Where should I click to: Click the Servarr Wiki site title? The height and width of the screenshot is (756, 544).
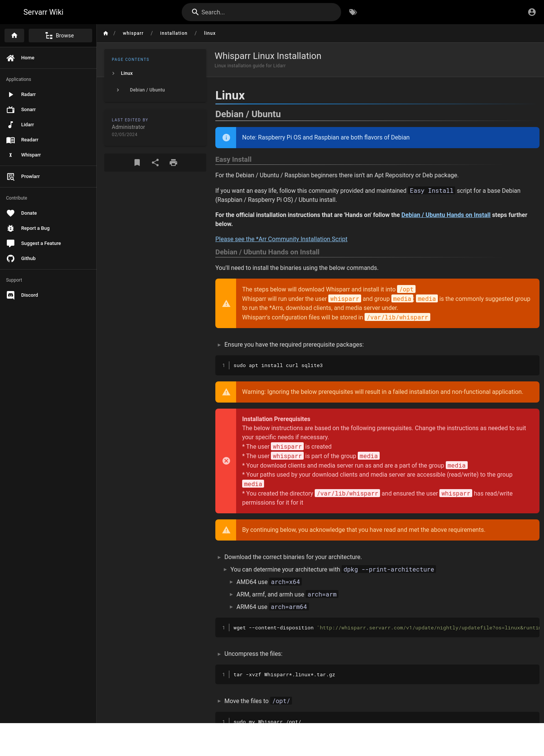tap(43, 12)
